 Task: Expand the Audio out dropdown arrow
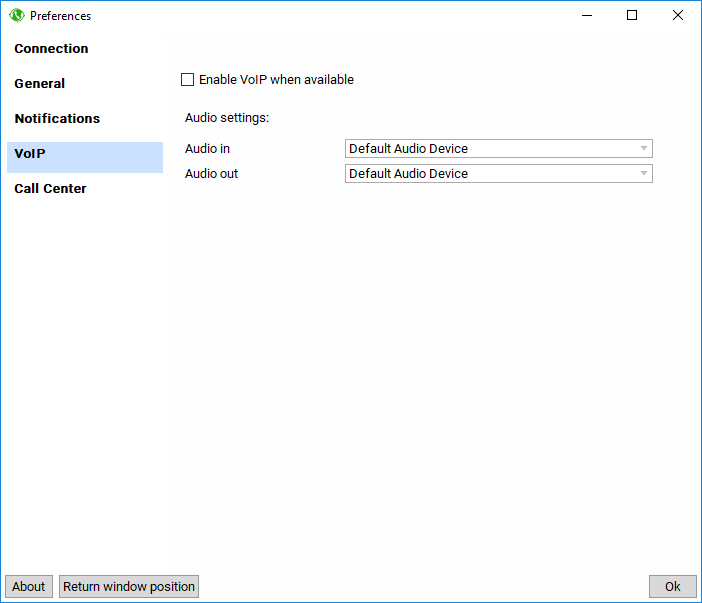pos(644,174)
